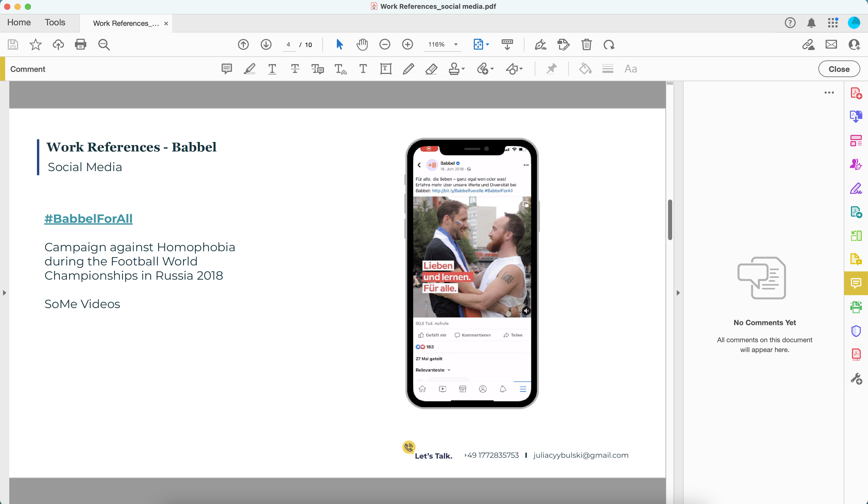Viewport: 868px width, 504px height.
Task: Go to next page arrow
Action: (x=266, y=44)
